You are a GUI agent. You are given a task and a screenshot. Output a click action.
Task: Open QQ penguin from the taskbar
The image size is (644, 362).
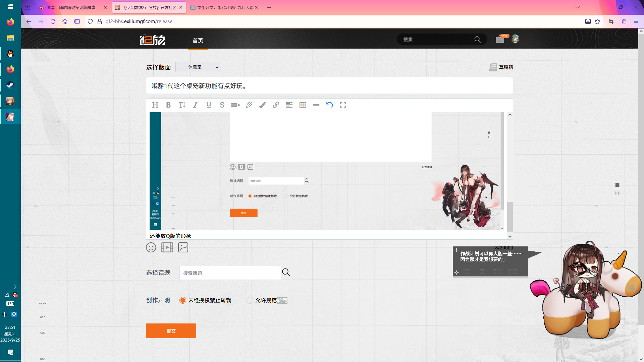[x=10, y=54]
